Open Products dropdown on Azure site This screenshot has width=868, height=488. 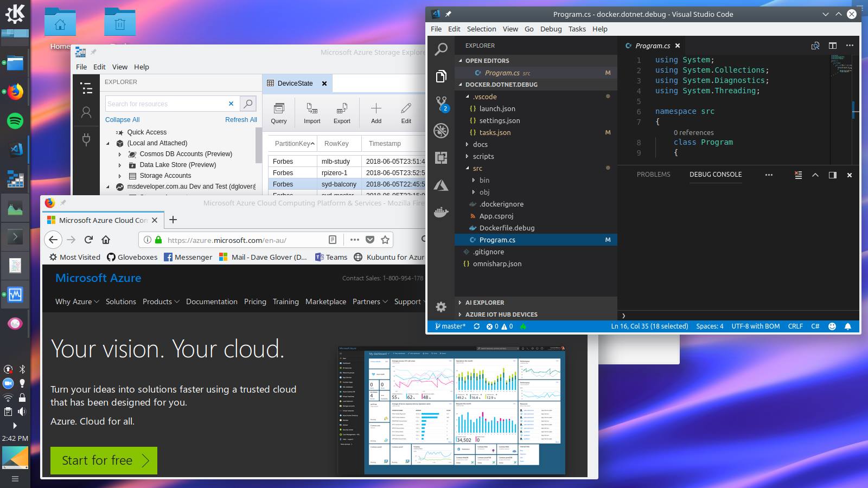(161, 301)
